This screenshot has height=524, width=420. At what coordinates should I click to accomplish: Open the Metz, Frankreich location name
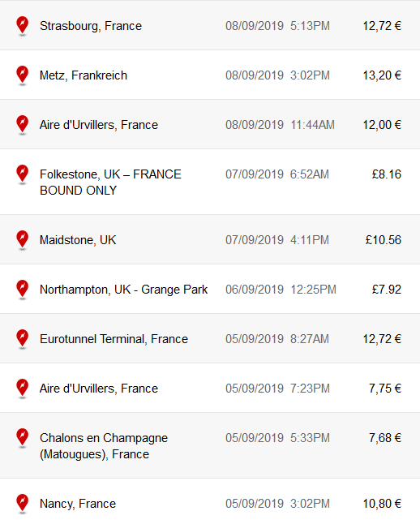[x=84, y=75]
